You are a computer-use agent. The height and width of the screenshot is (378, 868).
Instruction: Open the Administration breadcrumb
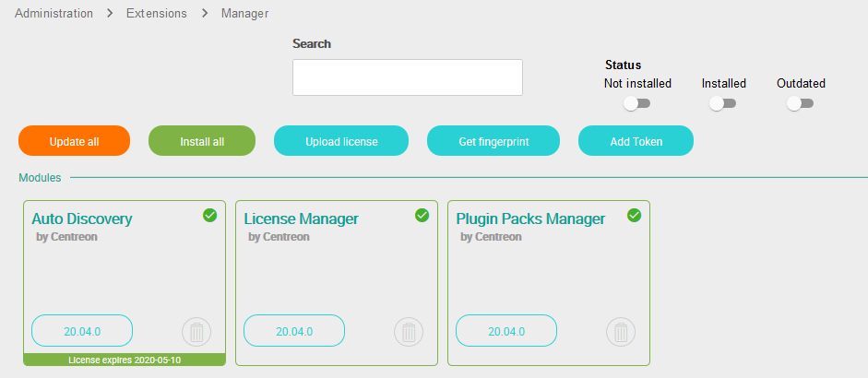(54, 13)
